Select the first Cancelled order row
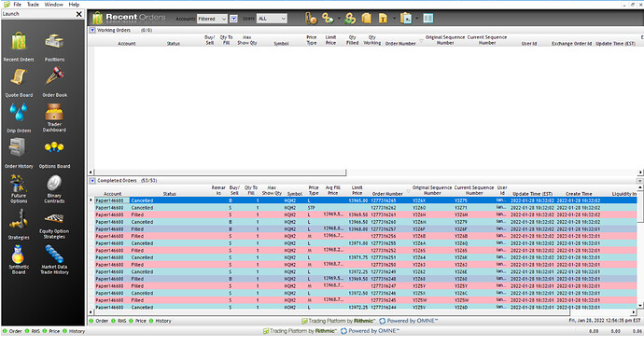 [366, 200]
